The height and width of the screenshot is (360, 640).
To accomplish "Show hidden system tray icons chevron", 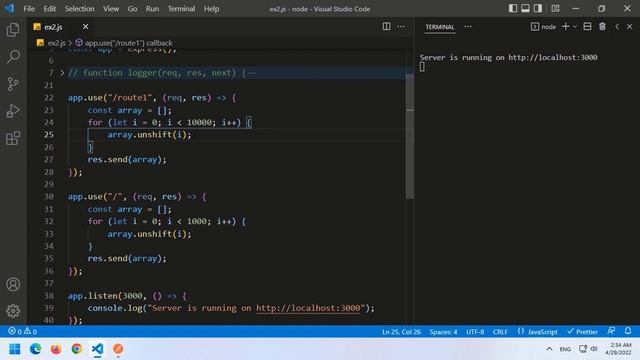I will [549, 349].
